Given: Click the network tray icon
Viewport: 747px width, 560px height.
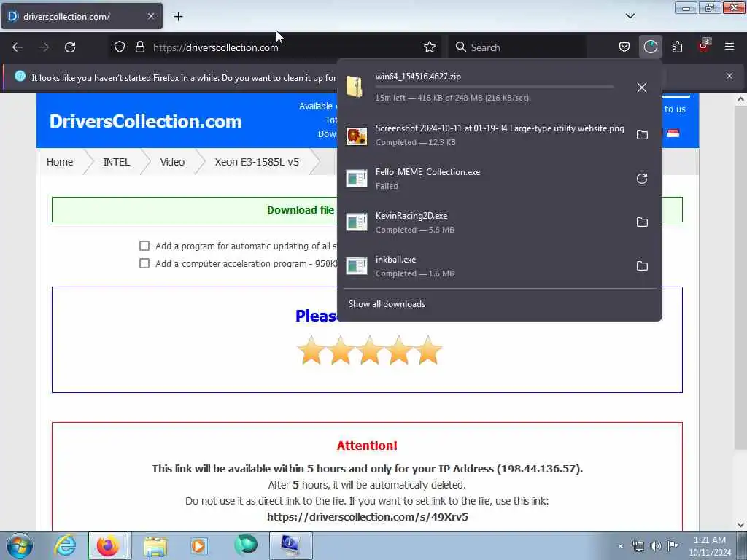Looking at the screenshot, I should click(x=638, y=546).
